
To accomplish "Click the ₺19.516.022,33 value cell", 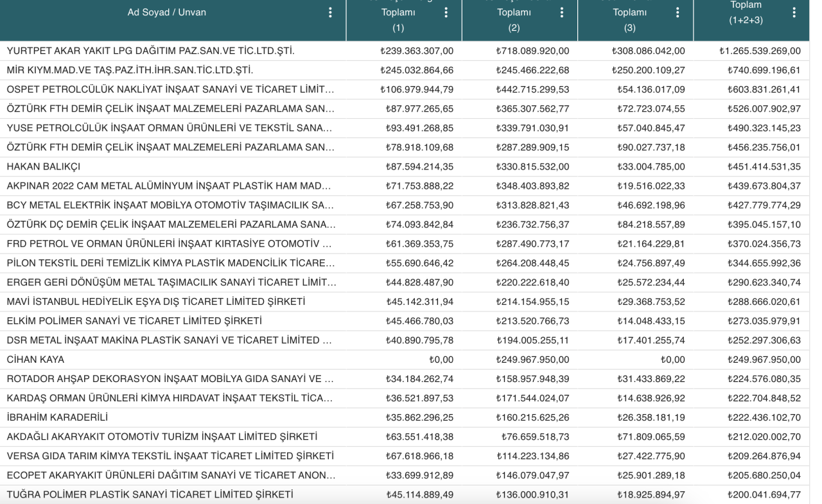I will pos(651,186).
